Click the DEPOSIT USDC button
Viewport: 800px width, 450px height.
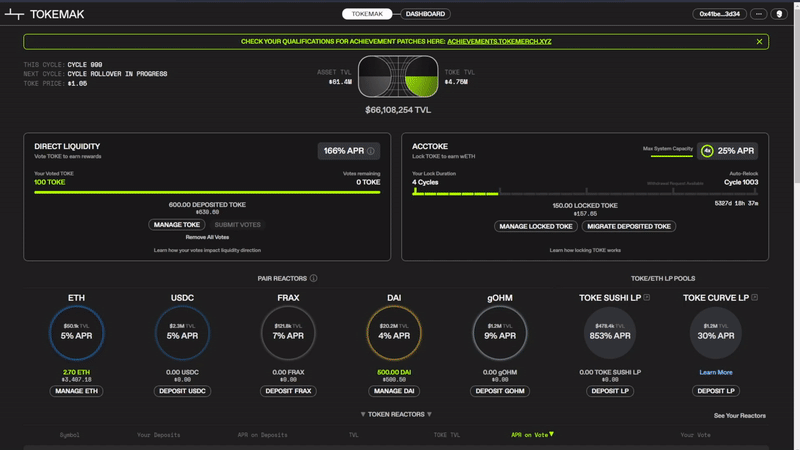(182, 391)
